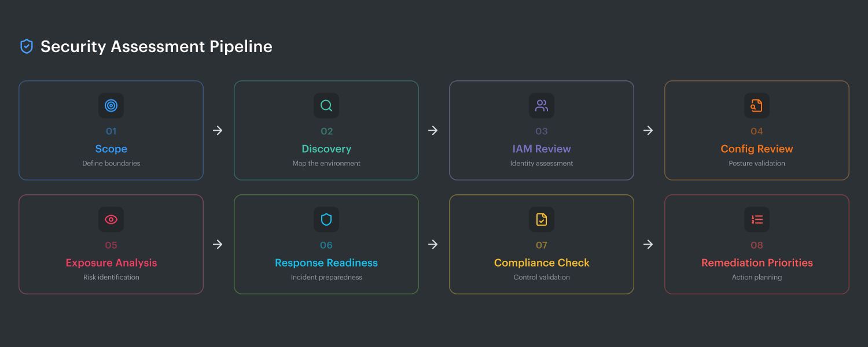Toggle the eye icon on Exposure Analysis
This screenshot has width=868, height=347.
tap(111, 219)
